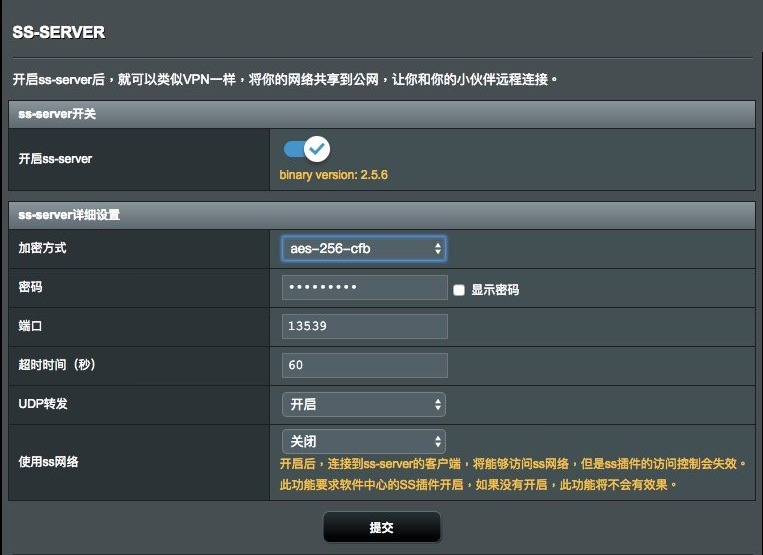
Task: Toggle the 开启ss-server switch off
Action: click(x=307, y=149)
